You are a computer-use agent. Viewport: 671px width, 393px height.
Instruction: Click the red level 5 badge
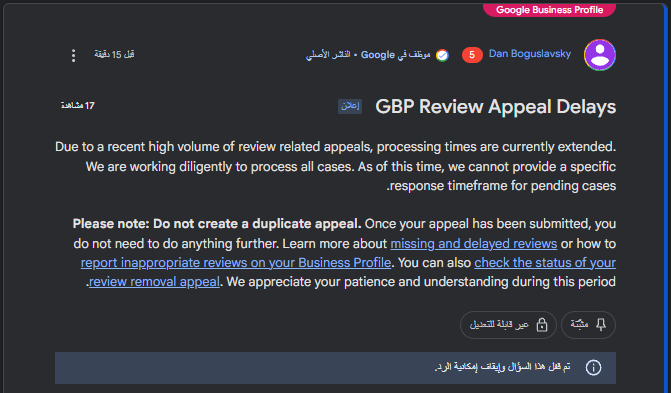click(x=472, y=55)
